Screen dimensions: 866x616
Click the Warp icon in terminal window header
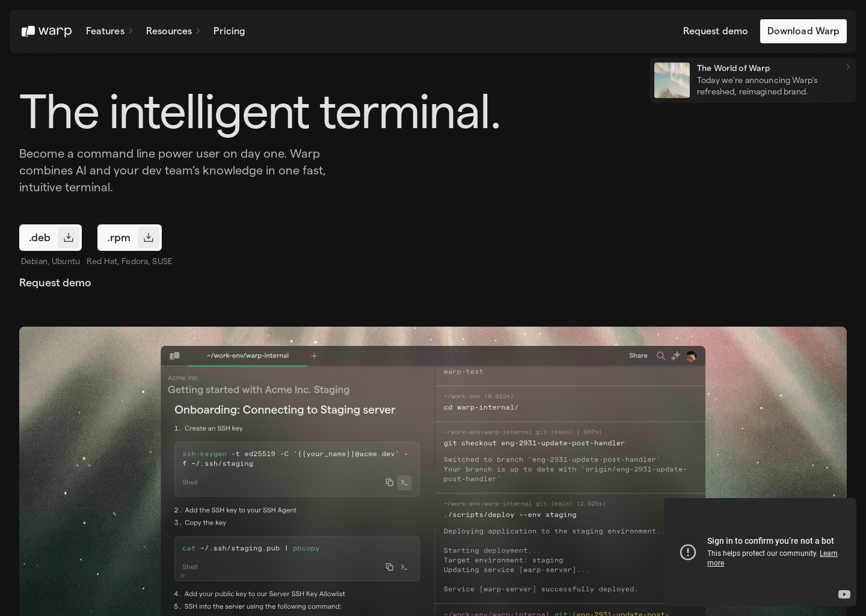point(174,356)
